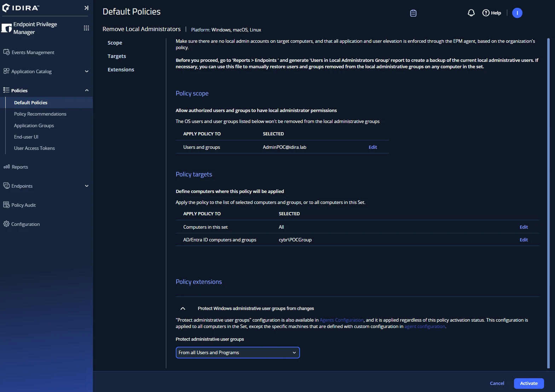Go to Reports section
The image size is (555, 392).
[20, 167]
